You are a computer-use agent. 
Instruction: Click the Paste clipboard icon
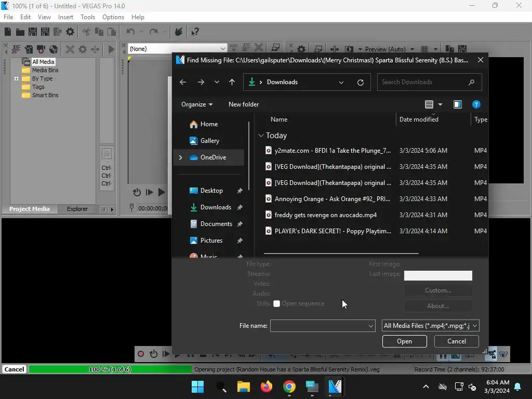112,32
